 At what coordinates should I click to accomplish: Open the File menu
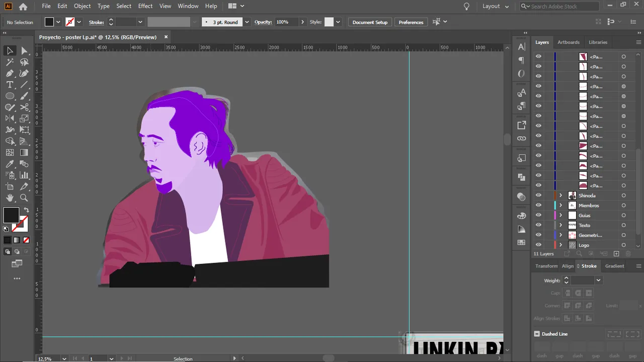46,6
